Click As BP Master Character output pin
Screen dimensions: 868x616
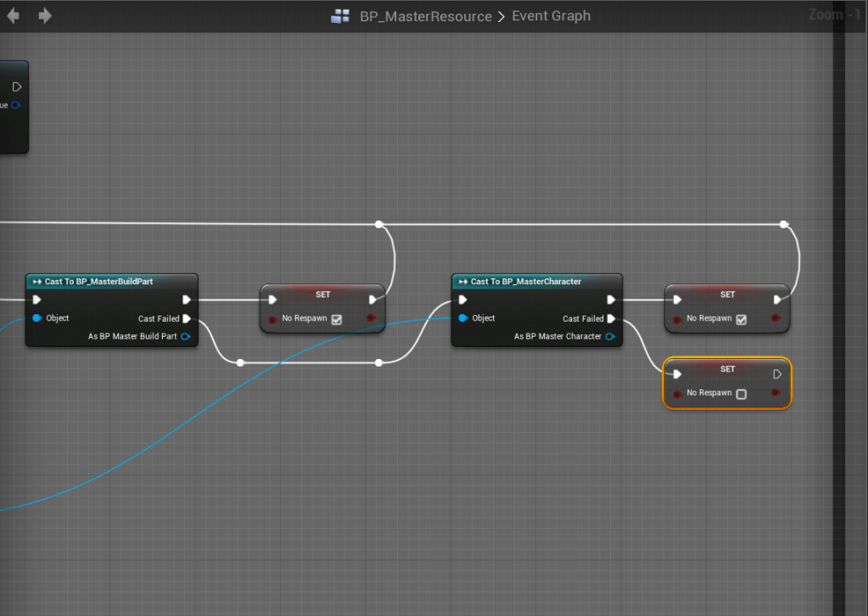click(610, 337)
